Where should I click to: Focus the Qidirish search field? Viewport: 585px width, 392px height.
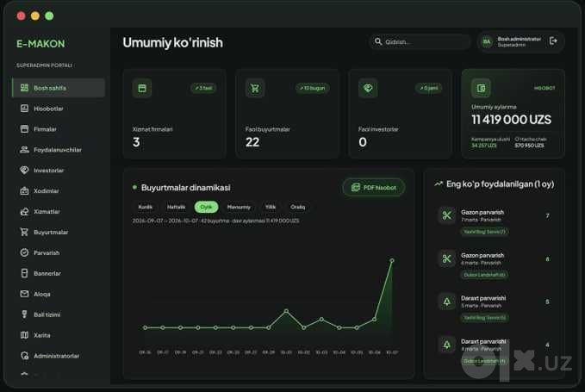[420, 41]
